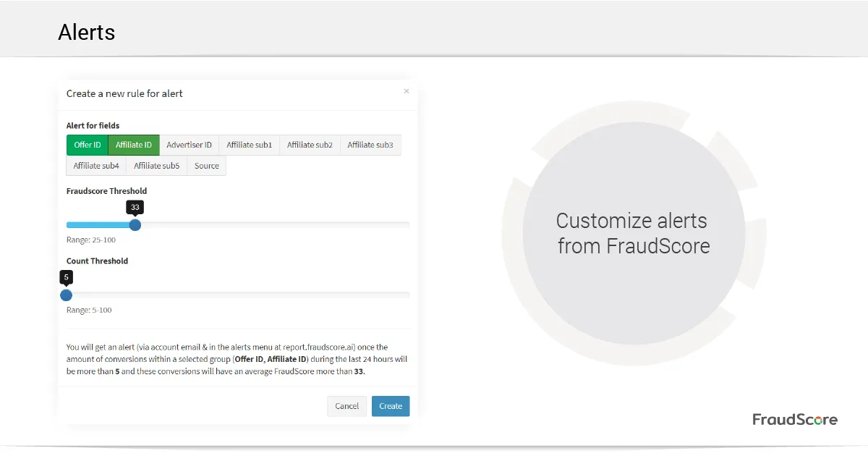Click the empty Count Threshold slider track

[239, 295]
